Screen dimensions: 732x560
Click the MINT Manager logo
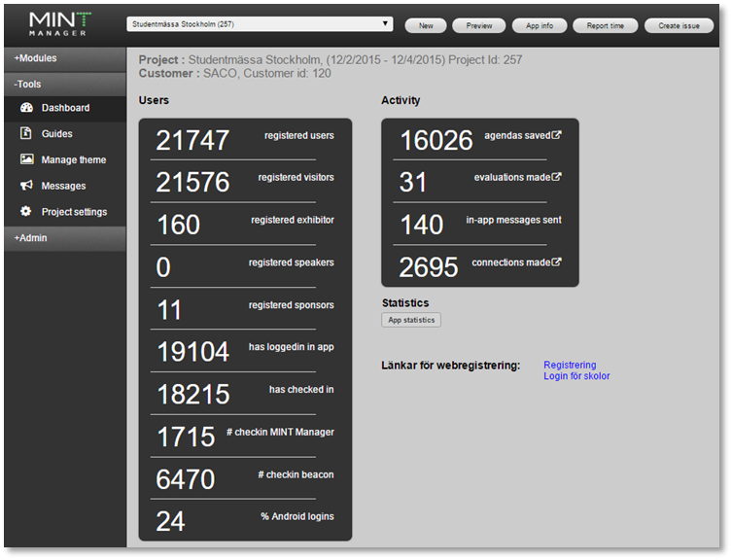(59, 24)
